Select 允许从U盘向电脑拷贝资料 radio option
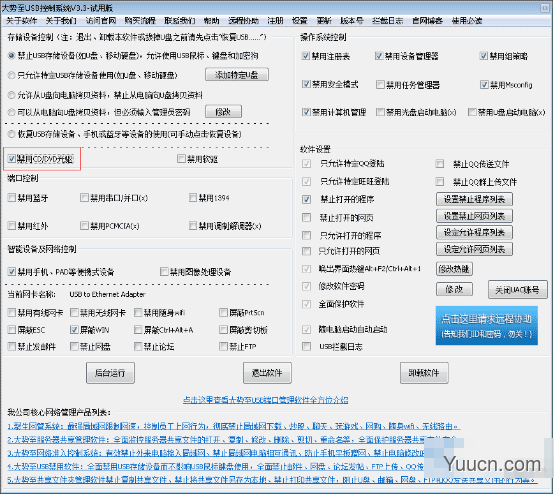The width and height of the screenshot is (554, 494). pos(12,95)
